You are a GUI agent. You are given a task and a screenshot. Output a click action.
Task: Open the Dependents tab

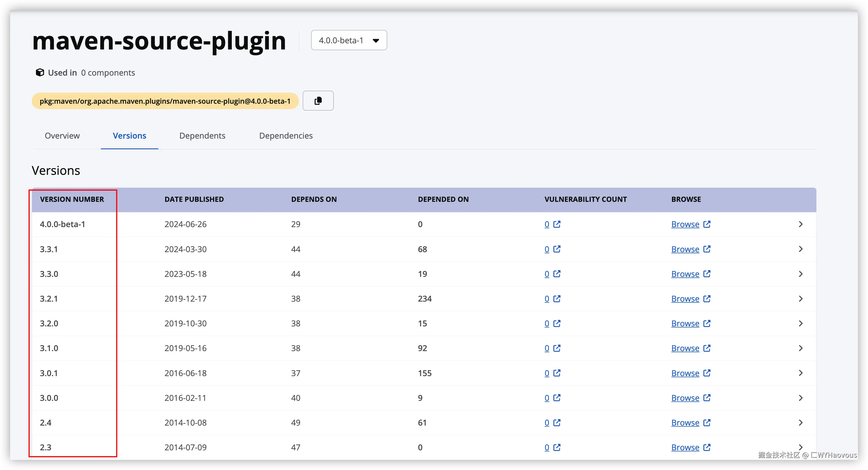tap(202, 135)
